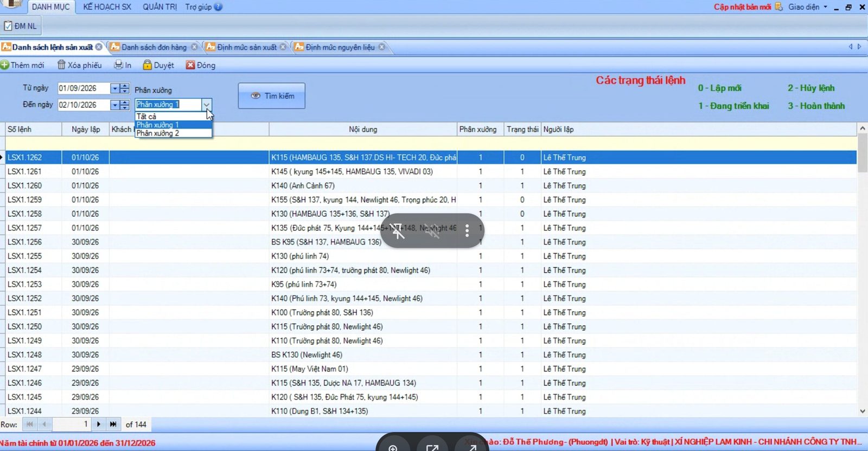
Task: Focus the Đến ngày date field
Action: click(x=84, y=105)
